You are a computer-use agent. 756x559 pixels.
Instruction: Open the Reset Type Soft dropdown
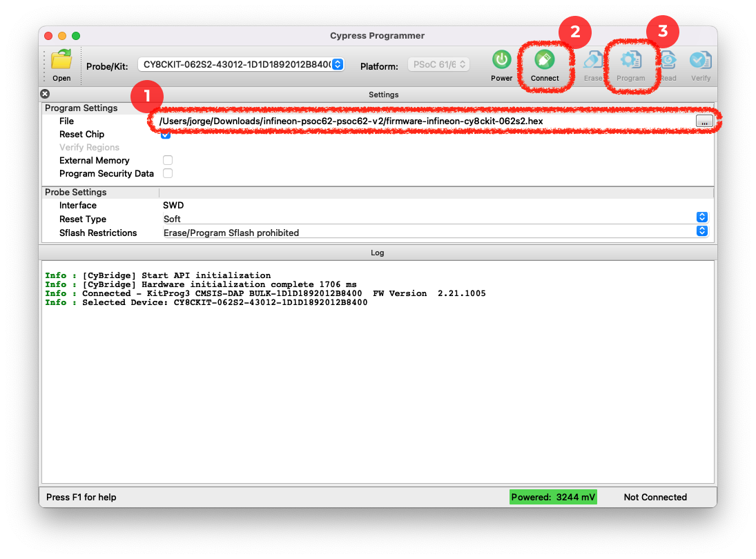point(436,218)
